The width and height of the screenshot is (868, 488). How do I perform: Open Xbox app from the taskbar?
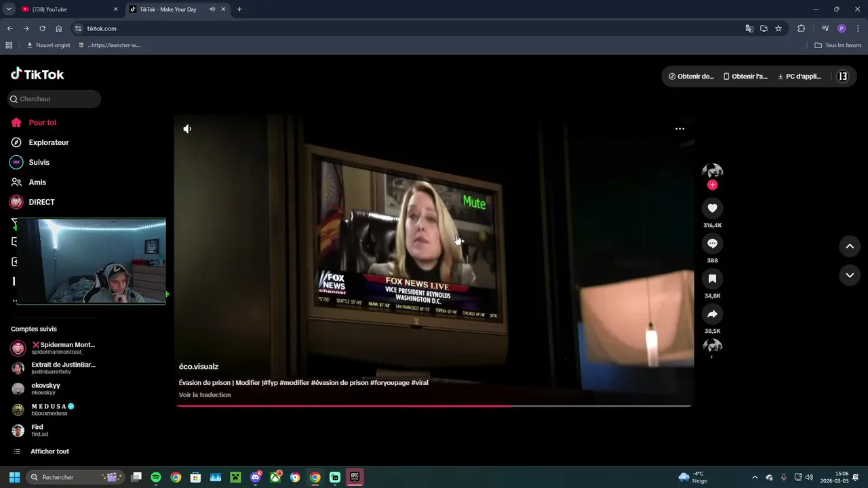(275, 477)
